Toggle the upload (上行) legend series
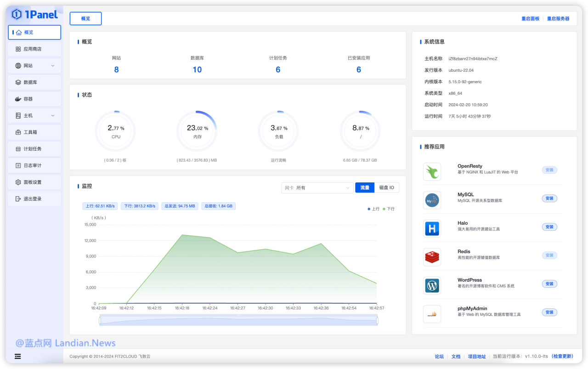The width and height of the screenshot is (588, 369). click(373, 209)
